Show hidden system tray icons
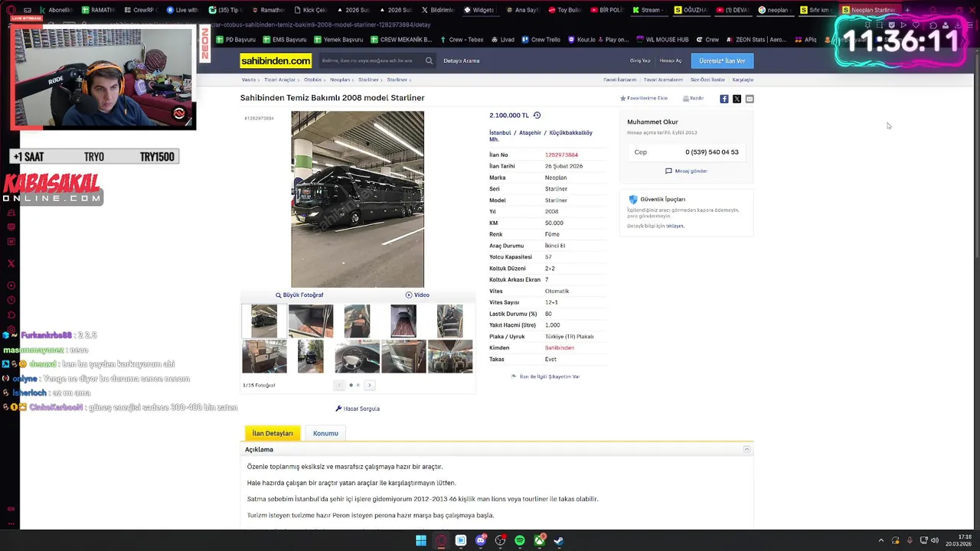This screenshot has width=980, height=551. (880, 540)
